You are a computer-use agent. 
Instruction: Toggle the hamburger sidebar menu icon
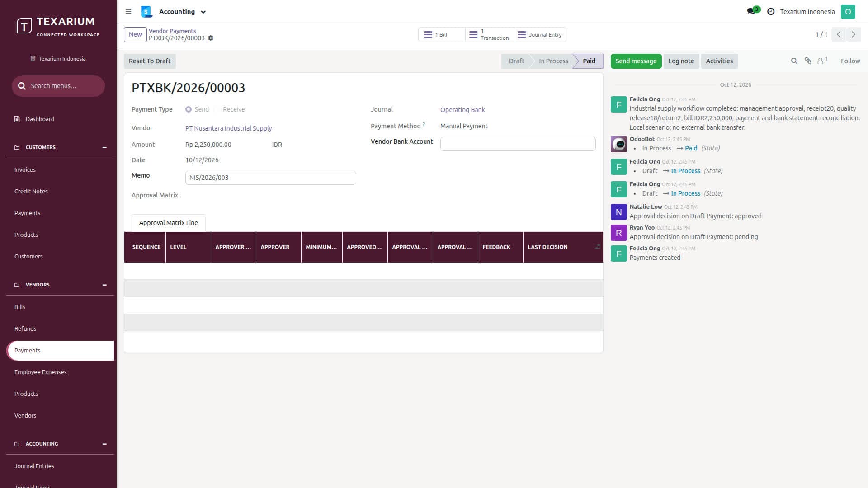[128, 12]
